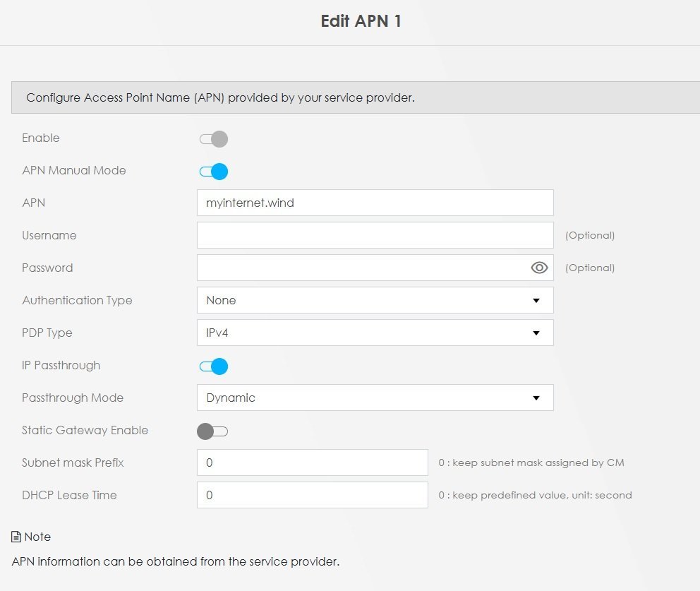Click the APN information note text
Viewport: 700px width, 591px height.
(176, 562)
